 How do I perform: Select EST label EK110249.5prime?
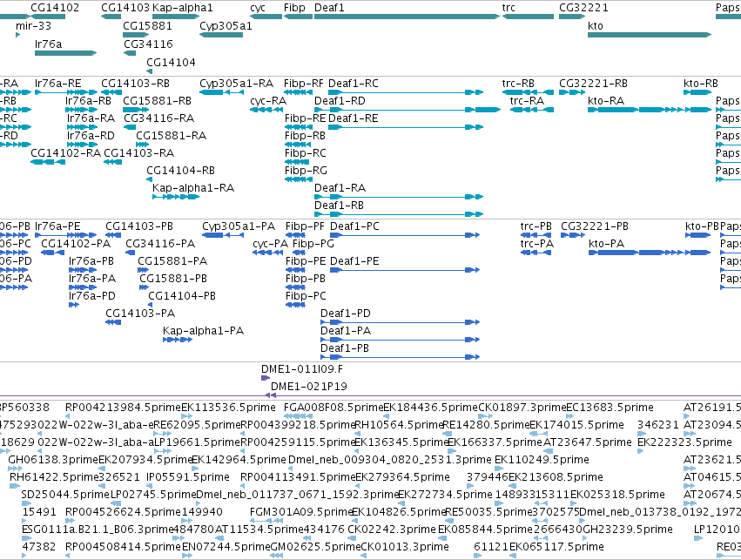[542, 459]
